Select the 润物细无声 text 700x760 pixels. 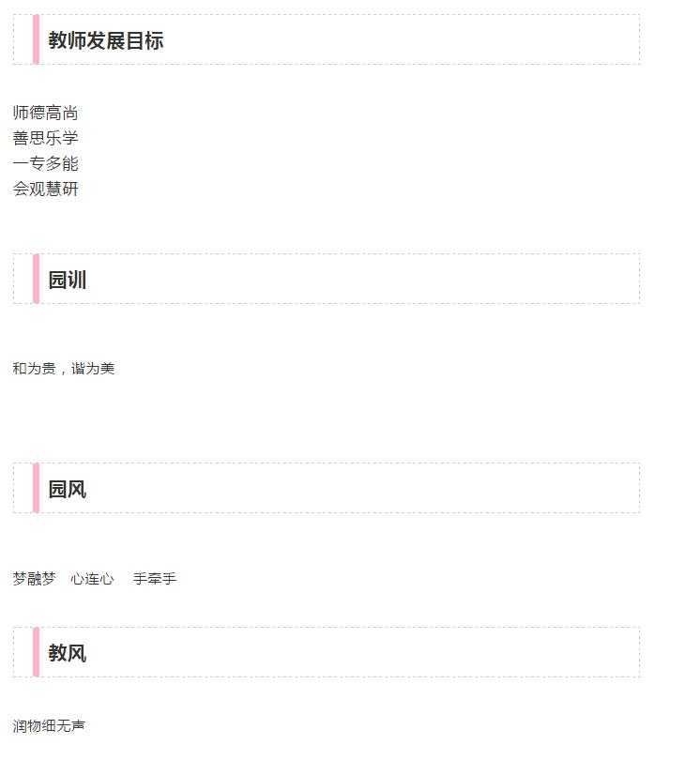click(x=49, y=726)
